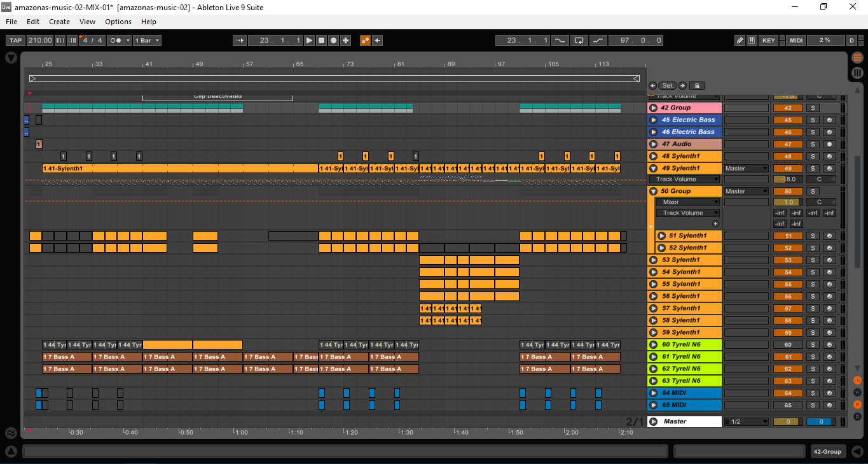Enable MIDI map mode
The image size is (868, 464).
coord(796,40)
